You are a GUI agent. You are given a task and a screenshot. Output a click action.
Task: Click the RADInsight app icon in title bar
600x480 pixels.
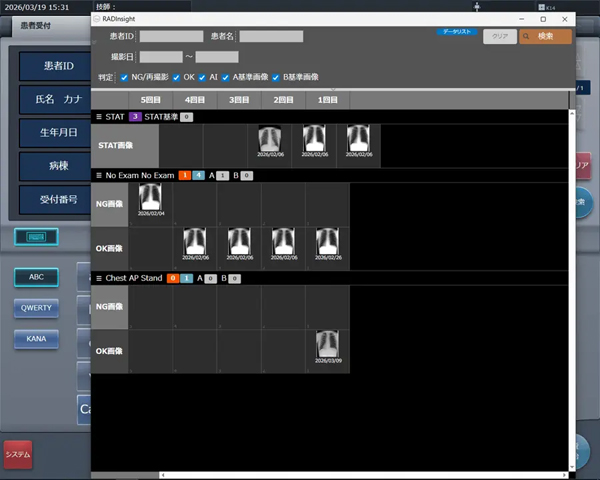point(97,18)
